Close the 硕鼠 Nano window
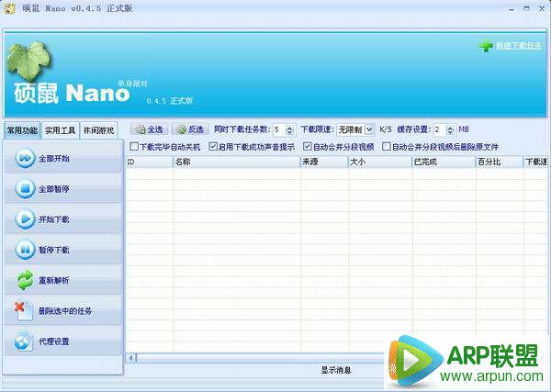Image resolution: width=551 pixels, height=392 pixels. point(542,8)
